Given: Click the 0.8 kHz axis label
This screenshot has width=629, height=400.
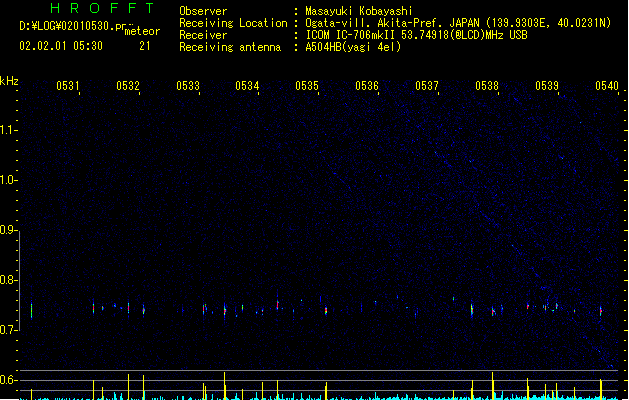Looking at the screenshot, I should (8, 280).
